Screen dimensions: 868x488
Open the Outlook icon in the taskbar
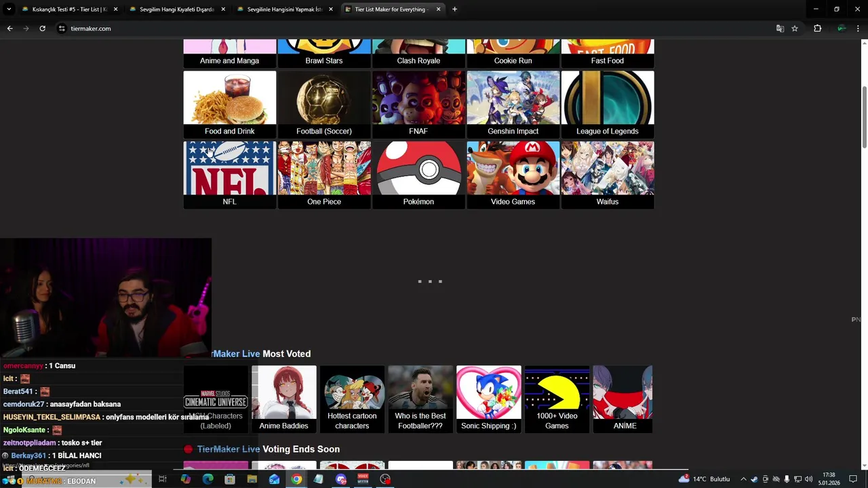pos(274,479)
